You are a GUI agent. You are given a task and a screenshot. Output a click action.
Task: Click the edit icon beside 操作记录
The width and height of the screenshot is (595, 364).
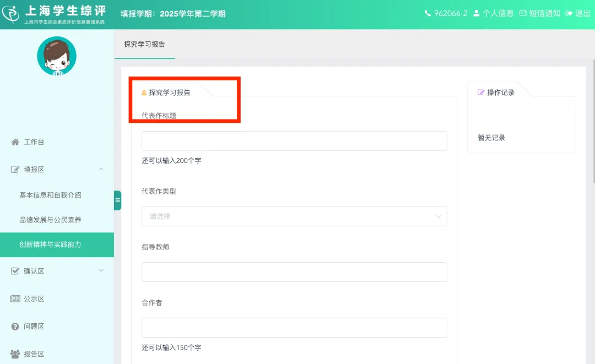pyautogui.click(x=481, y=93)
